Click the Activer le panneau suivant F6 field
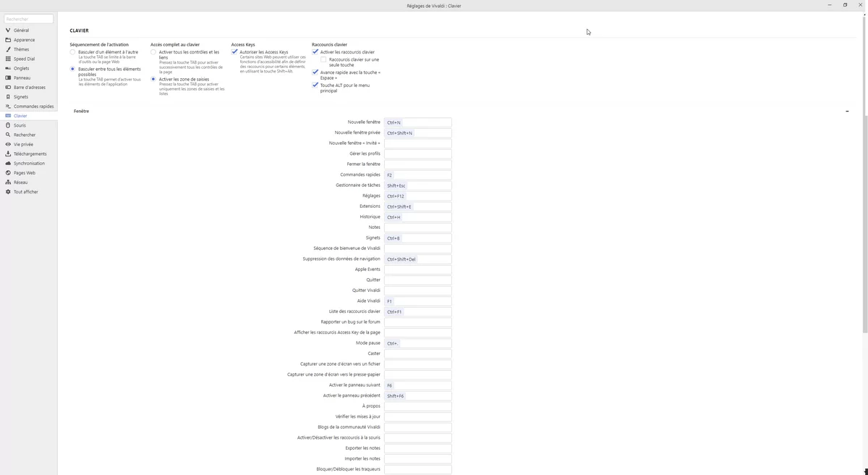The height and width of the screenshot is (475, 868). click(x=418, y=385)
